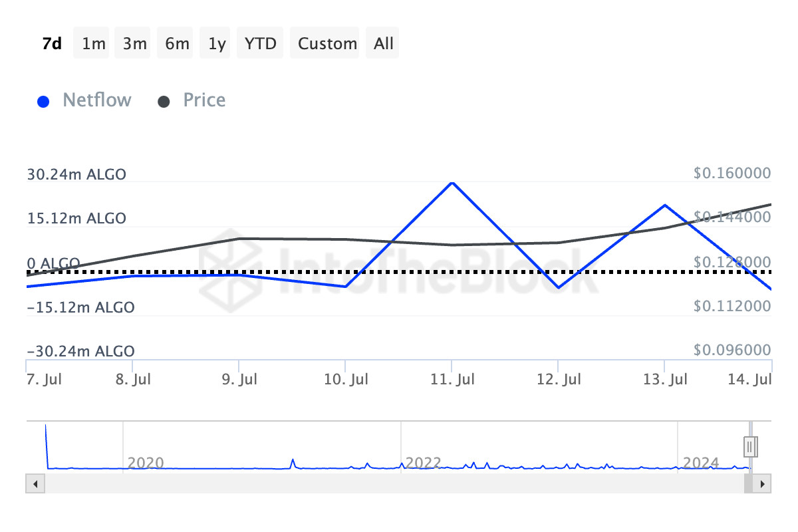Toggle the Price series gray dot

(x=164, y=102)
